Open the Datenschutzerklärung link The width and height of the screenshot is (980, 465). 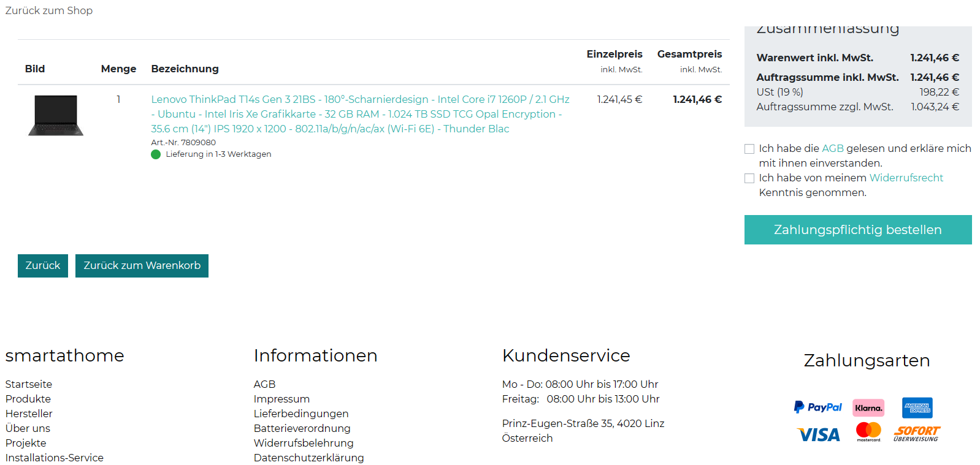pos(309,458)
